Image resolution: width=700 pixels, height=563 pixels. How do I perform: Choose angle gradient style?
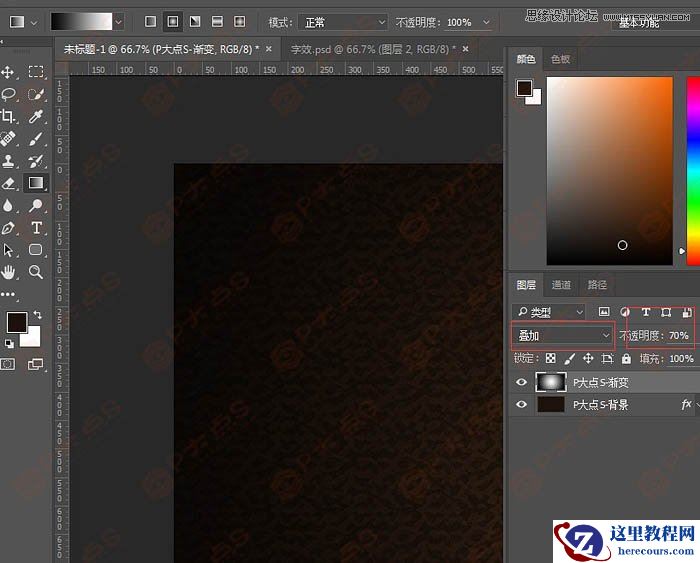click(x=195, y=21)
